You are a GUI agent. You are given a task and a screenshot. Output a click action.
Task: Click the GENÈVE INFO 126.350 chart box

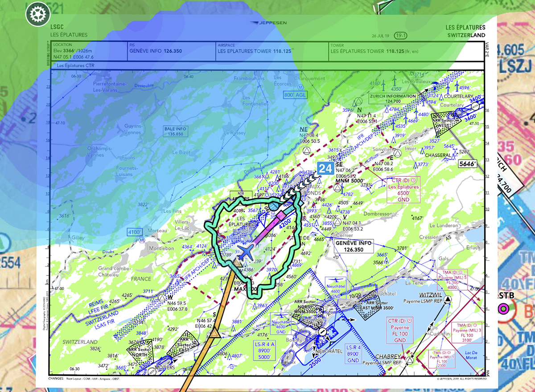(x=353, y=246)
